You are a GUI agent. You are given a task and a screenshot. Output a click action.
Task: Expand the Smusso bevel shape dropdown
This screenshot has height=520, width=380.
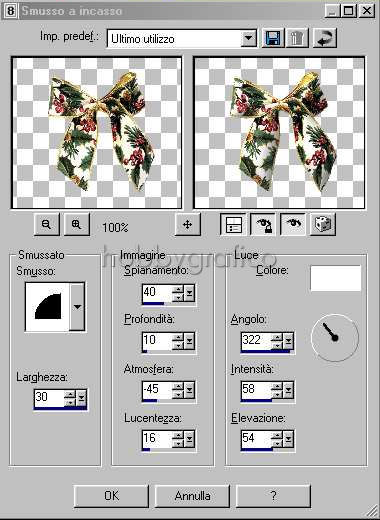77,307
